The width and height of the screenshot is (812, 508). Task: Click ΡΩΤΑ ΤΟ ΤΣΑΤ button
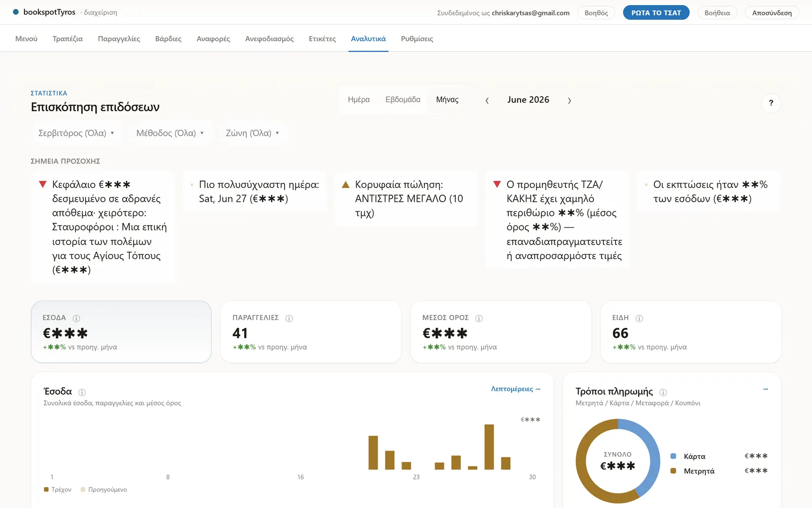[x=656, y=13]
